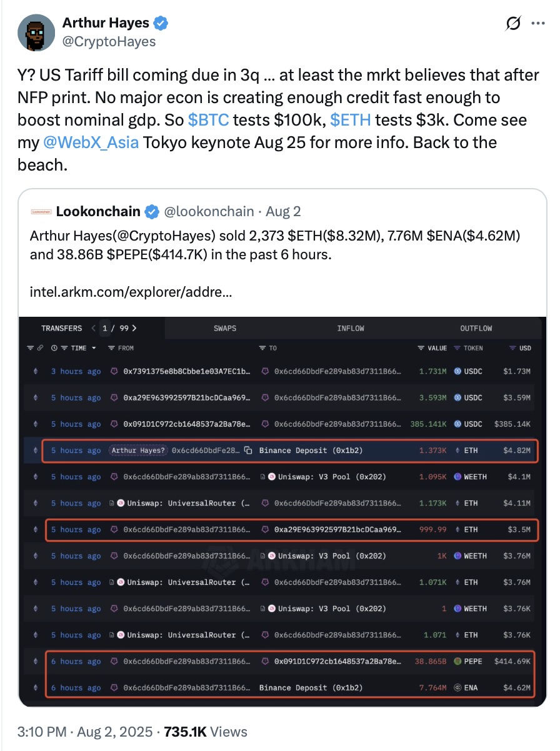This screenshot has width=560, height=751.
Task: Open the USD column filter
Action: coord(512,348)
